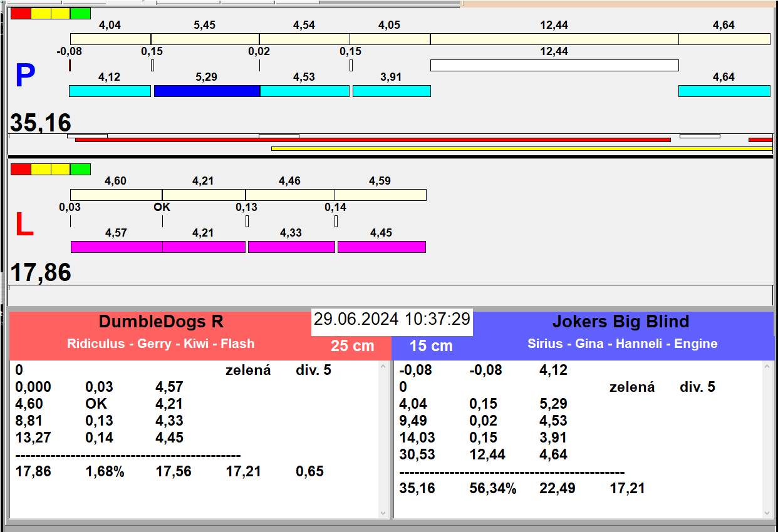
Task: Click the 14,03 entry in Jokers list
Action: [417, 437]
